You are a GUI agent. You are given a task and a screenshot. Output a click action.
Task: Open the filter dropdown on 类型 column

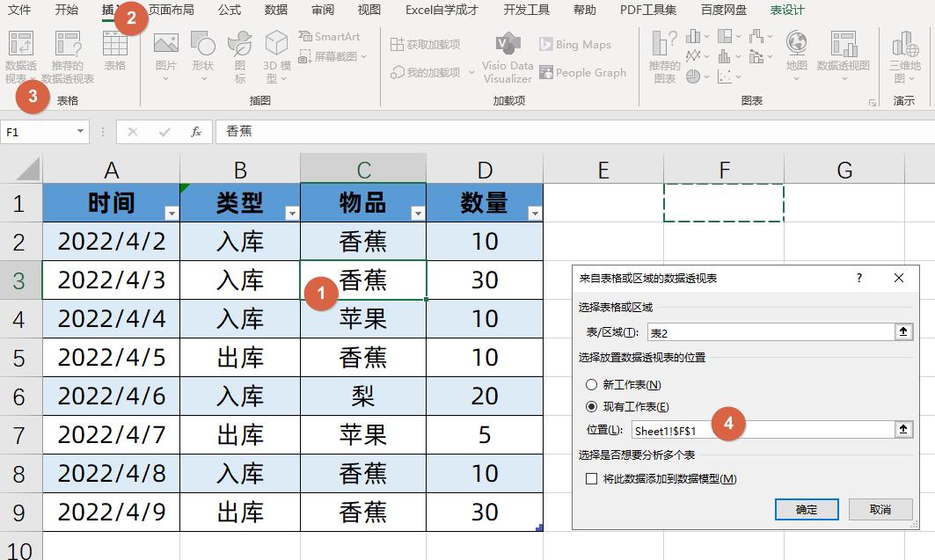pos(290,212)
